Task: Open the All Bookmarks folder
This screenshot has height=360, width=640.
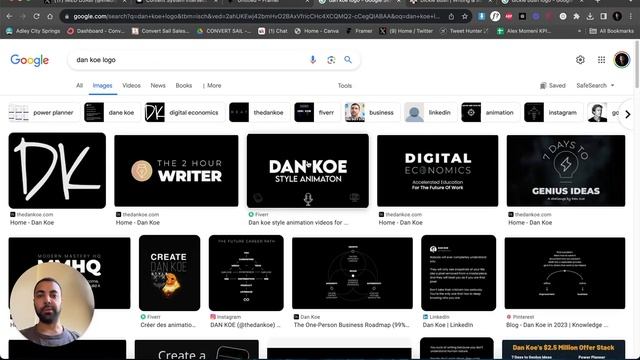Action: [611, 31]
